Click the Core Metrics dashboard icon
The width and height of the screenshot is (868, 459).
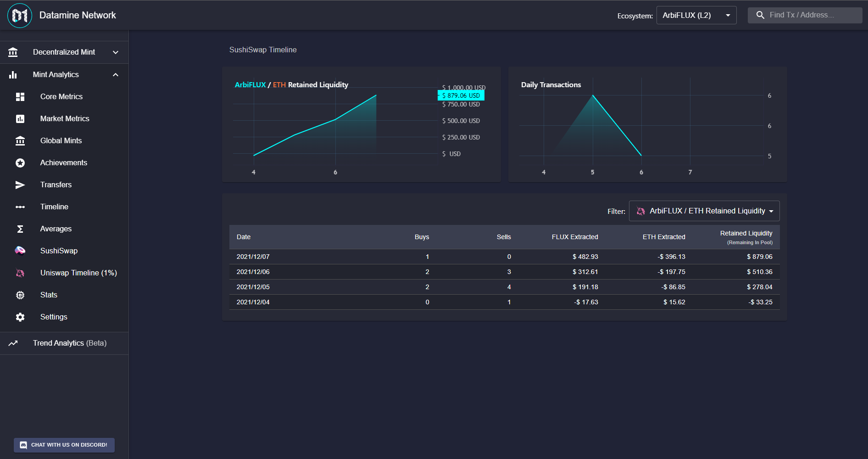(x=20, y=97)
